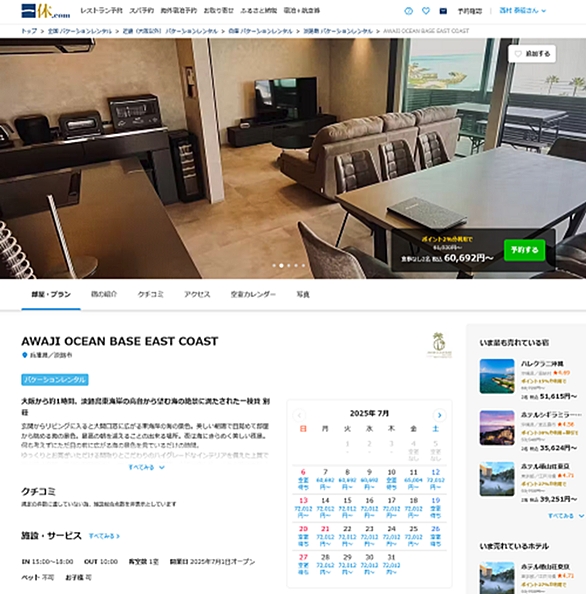Click the heart in the 追加する button

tap(518, 54)
